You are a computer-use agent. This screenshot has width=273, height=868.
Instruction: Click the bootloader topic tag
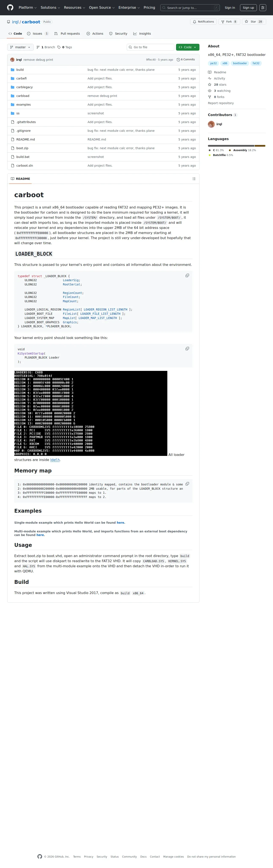pos(240,63)
